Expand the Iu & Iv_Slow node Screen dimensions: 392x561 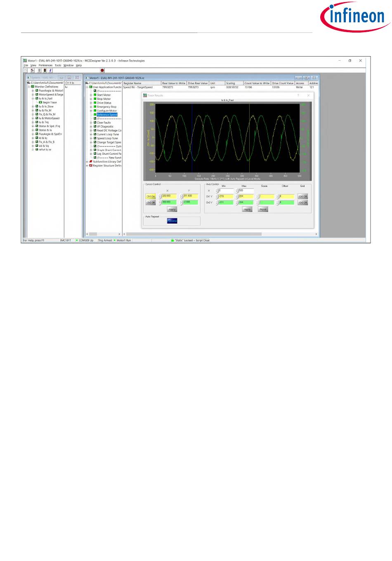pos(33,106)
